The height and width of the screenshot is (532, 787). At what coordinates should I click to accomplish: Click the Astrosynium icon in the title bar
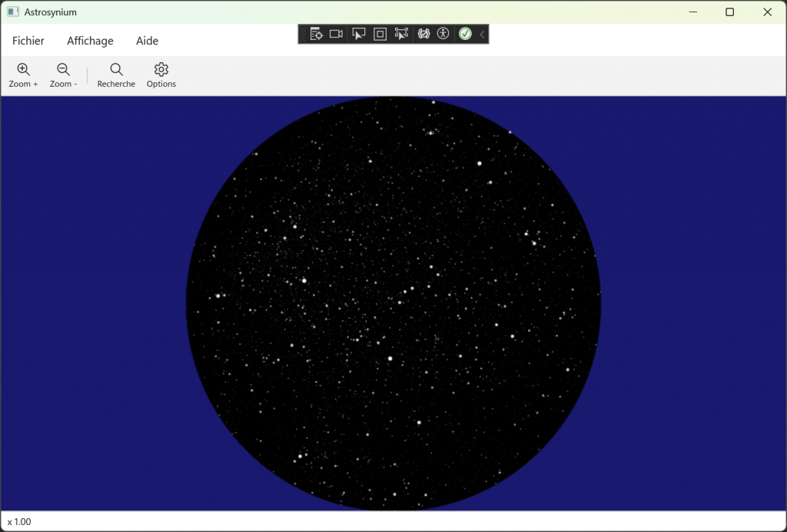pyautogui.click(x=12, y=12)
